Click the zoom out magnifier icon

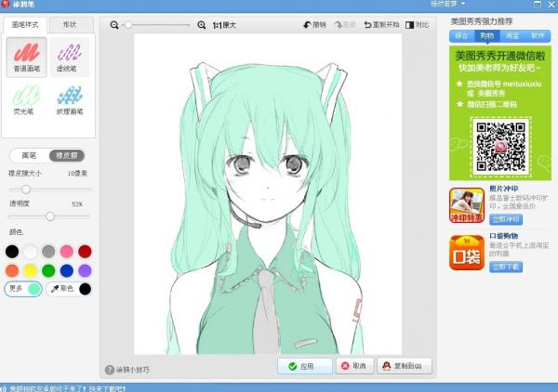point(114,25)
